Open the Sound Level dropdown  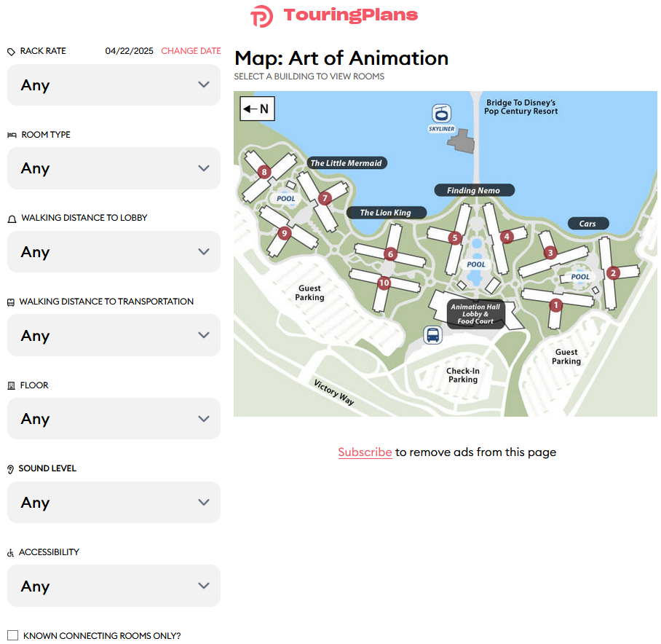[x=114, y=502]
